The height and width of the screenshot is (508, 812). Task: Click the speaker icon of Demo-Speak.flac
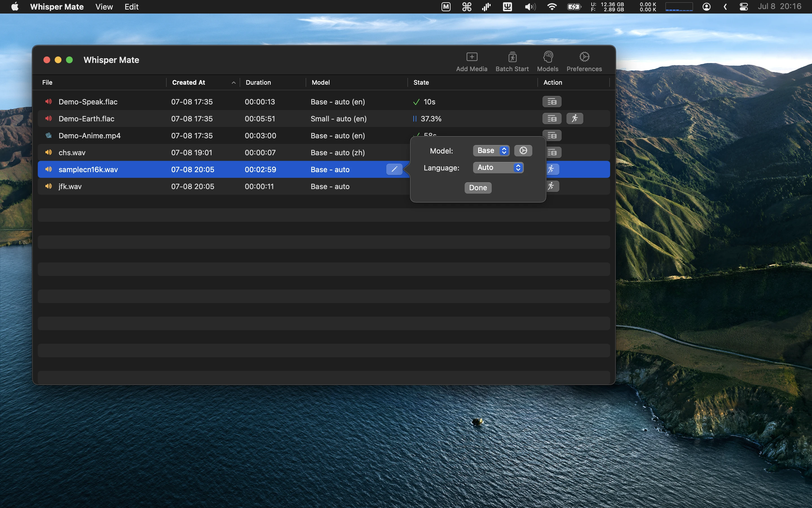click(49, 102)
